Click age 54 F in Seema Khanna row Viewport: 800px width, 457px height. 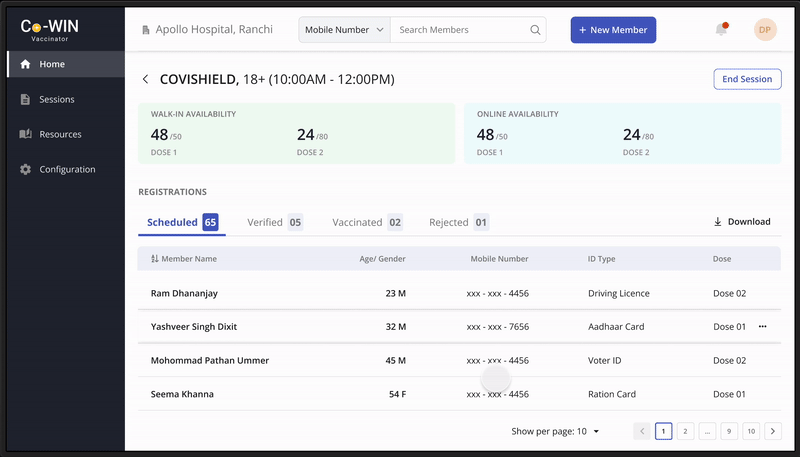[x=397, y=394]
